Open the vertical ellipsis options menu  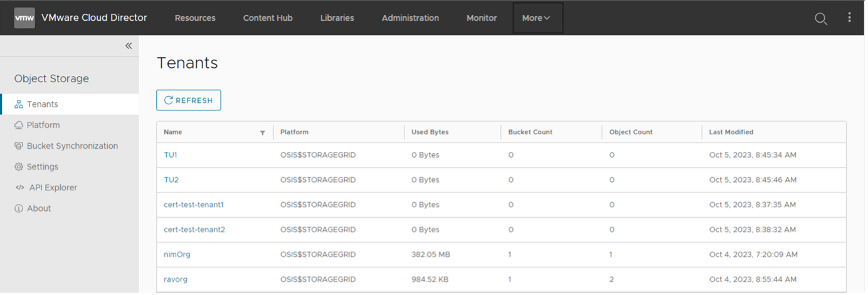(x=850, y=18)
